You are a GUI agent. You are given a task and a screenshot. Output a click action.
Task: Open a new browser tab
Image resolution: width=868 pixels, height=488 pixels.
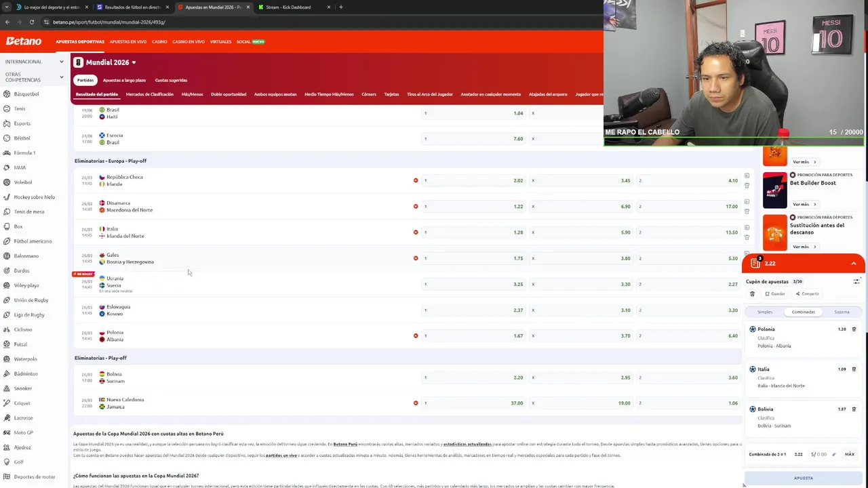pyautogui.click(x=340, y=7)
